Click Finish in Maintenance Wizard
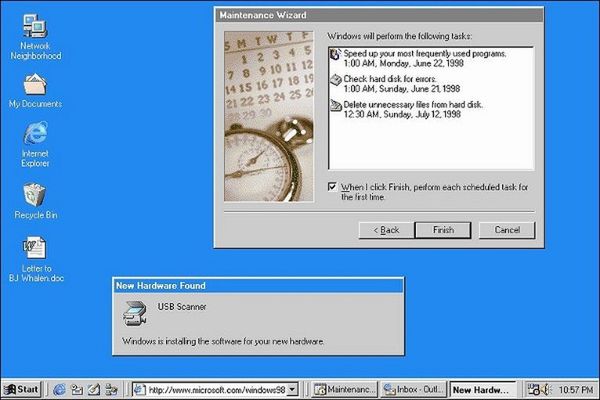Screen dimensions: 600x400 pos(443,230)
